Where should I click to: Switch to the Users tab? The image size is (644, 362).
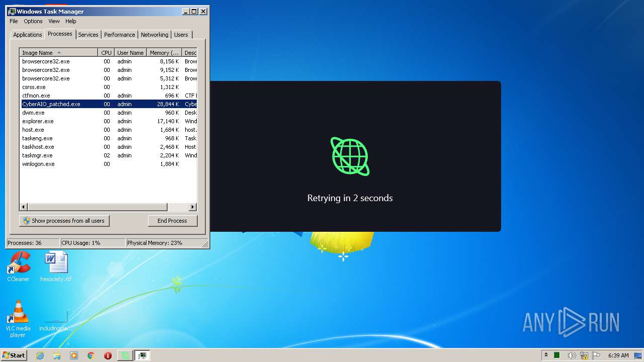181,35
